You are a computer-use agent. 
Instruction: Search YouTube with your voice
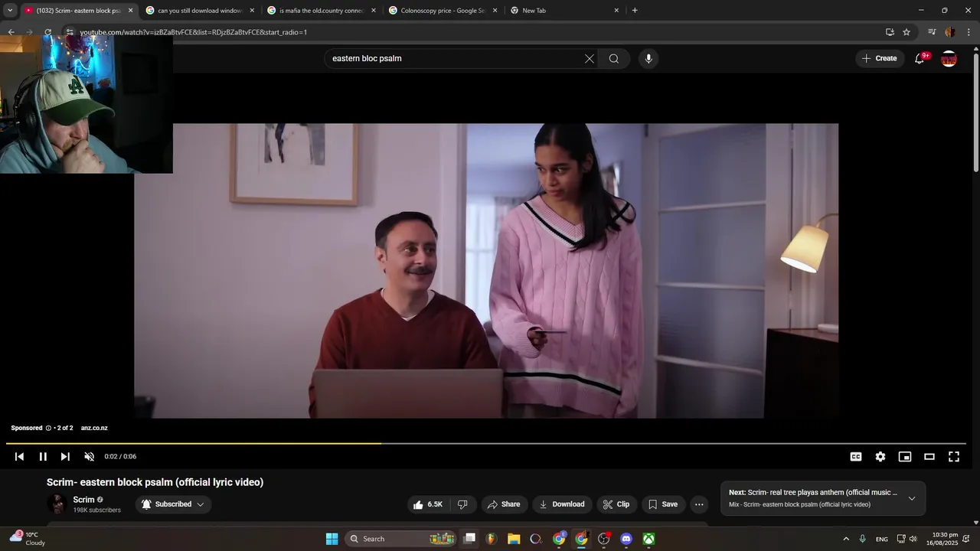click(648, 58)
